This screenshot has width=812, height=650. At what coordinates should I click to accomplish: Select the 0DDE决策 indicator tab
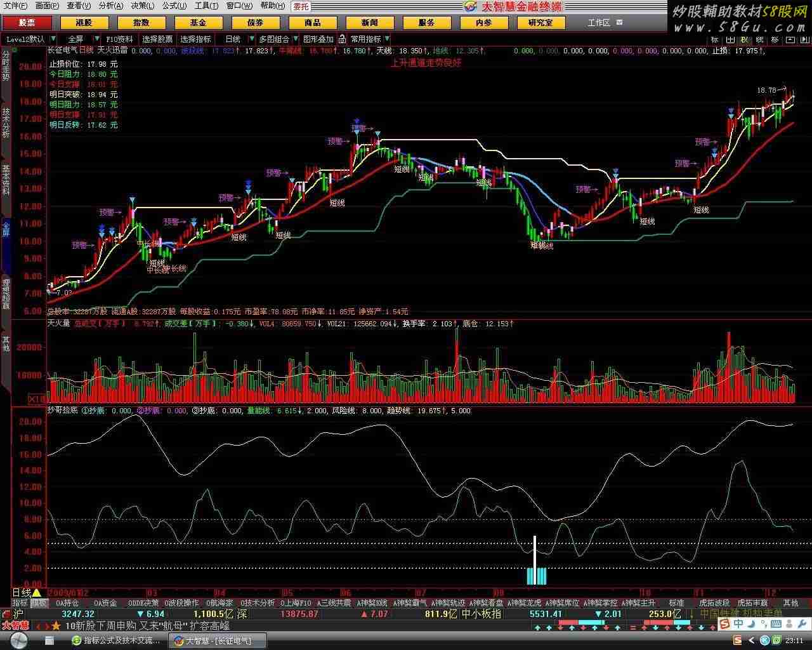pos(143,602)
